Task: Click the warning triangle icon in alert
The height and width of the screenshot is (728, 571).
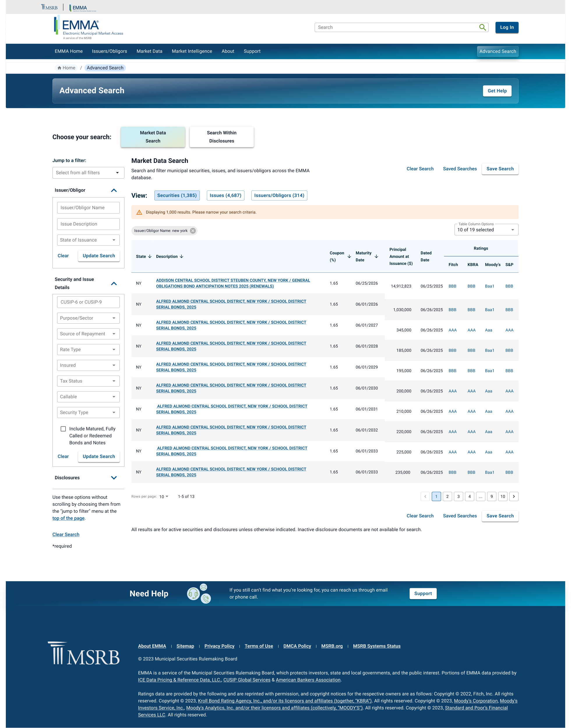Action: [x=140, y=212]
